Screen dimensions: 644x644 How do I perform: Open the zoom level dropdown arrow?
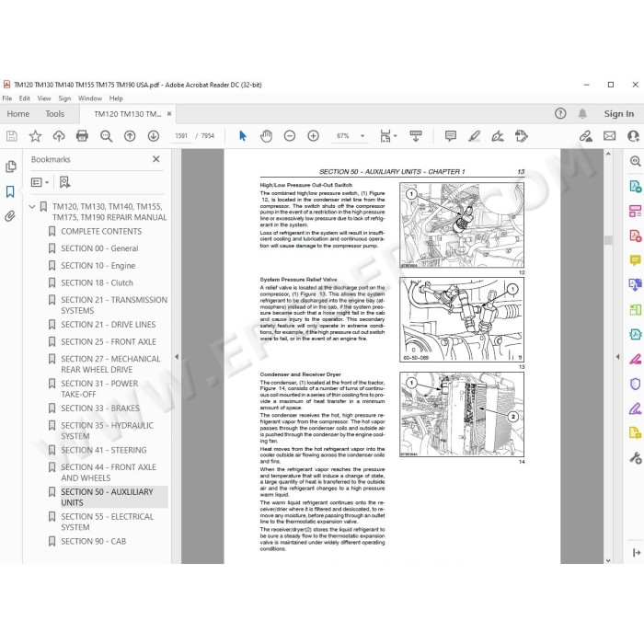(x=362, y=136)
